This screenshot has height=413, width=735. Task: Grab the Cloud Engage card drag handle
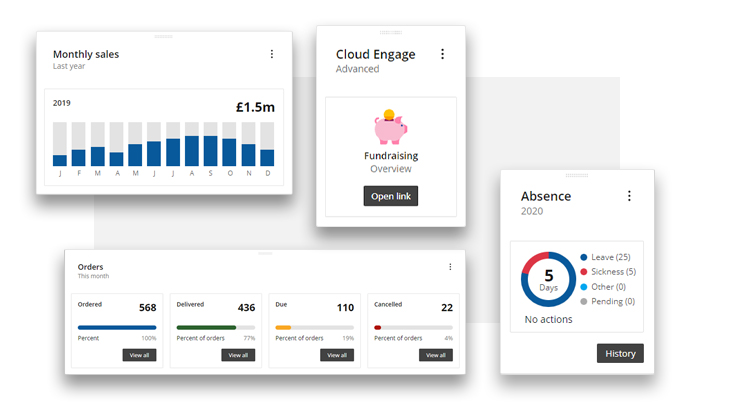tap(390, 32)
